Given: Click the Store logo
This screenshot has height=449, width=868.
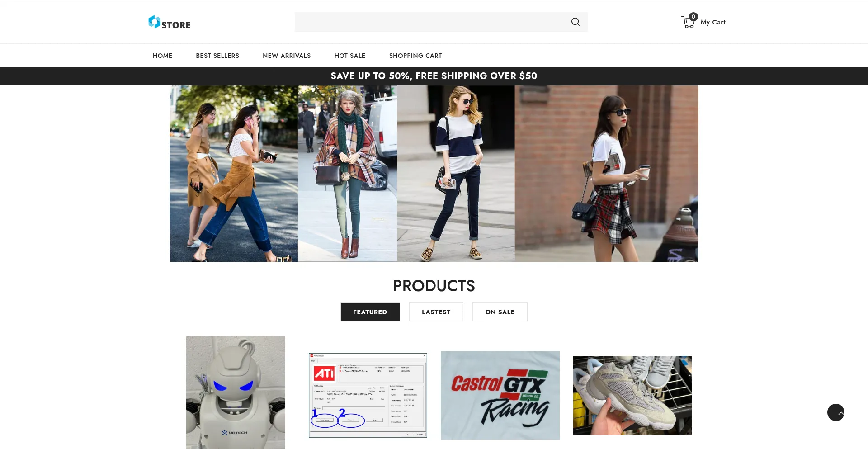Looking at the screenshot, I should pos(170,22).
